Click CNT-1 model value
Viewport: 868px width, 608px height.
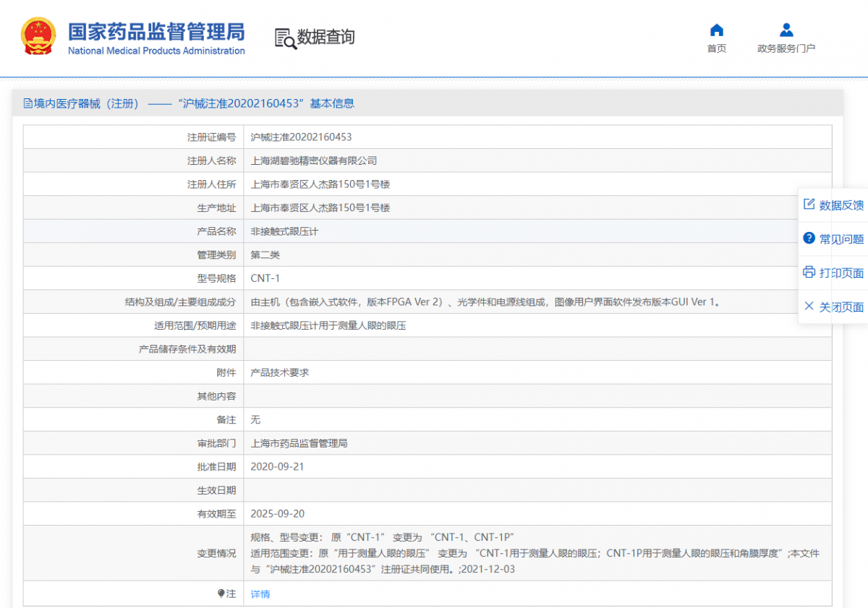tap(265, 278)
